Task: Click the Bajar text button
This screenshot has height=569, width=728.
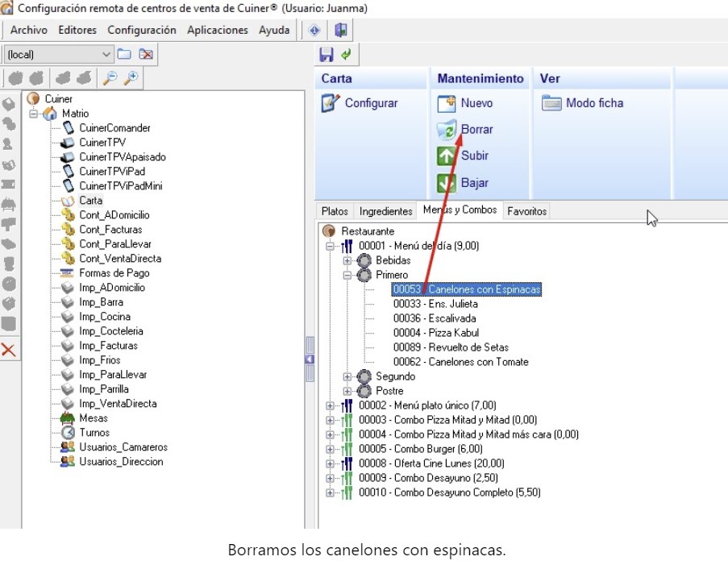Action: coord(475,183)
